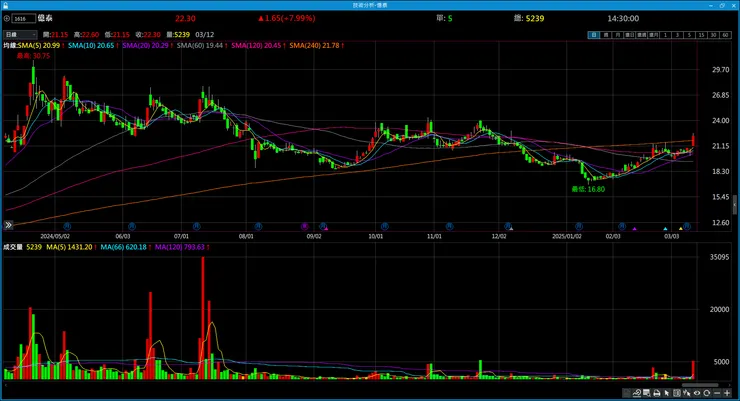Image resolution: width=740 pixels, height=401 pixels.
Task: Click the cyan triangle marker near 03/03
Action: tap(665, 229)
